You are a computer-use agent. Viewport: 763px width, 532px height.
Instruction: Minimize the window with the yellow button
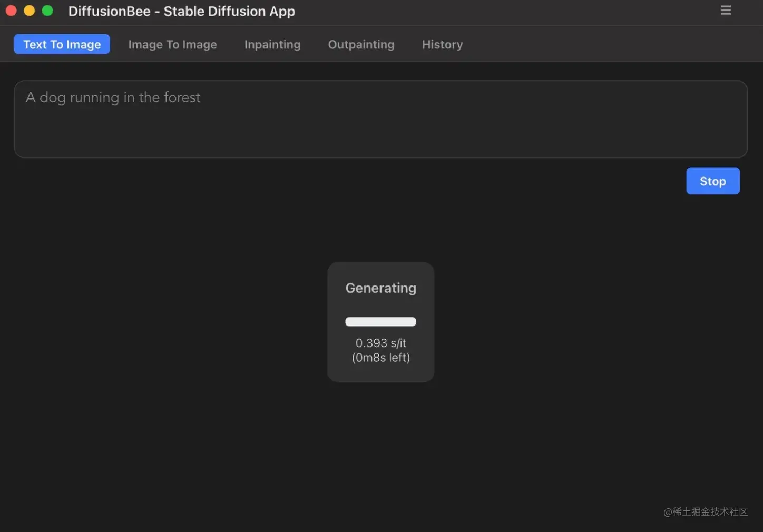(x=30, y=11)
